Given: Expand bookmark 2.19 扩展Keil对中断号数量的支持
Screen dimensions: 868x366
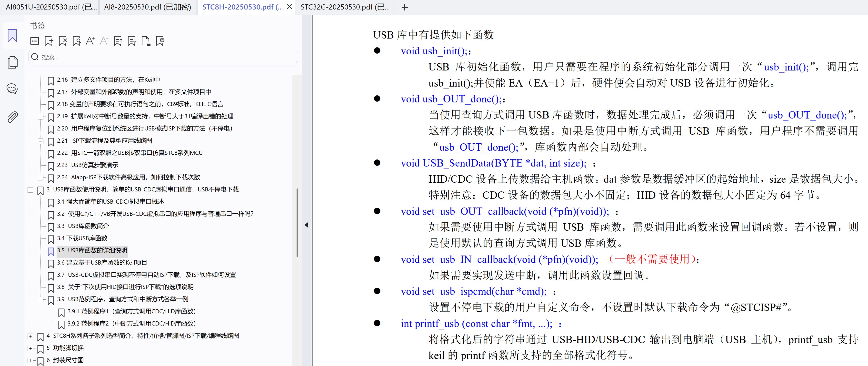Looking at the screenshot, I should [x=41, y=117].
